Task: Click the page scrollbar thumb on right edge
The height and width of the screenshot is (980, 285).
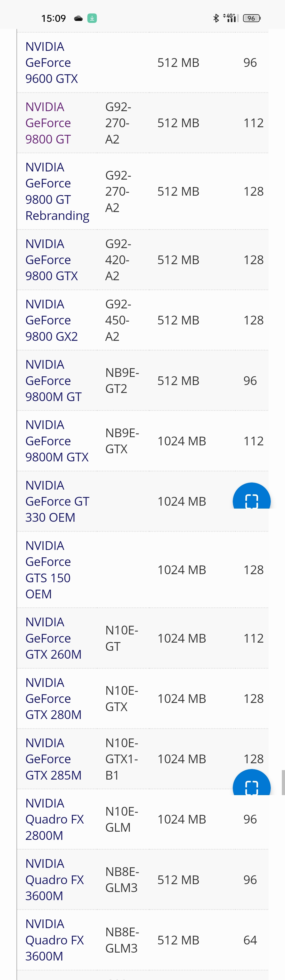Action: (283, 782)
